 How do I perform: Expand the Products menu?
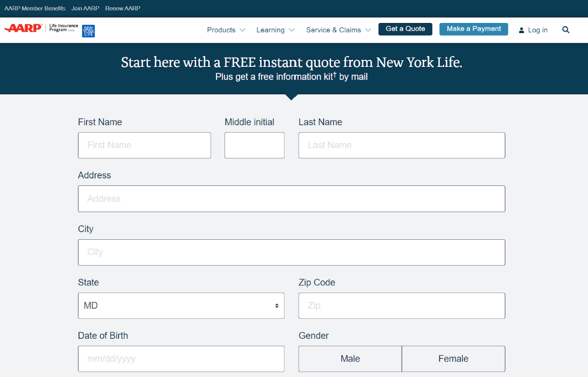[x=226, y=30]
